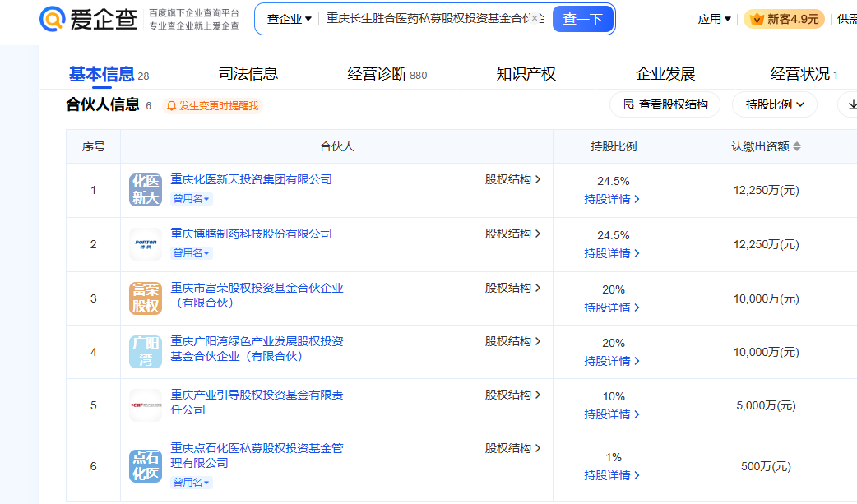This screenshot has width=857, height=504.
Task: Click the 化医新天 company logo
Action: click(146, 190)
